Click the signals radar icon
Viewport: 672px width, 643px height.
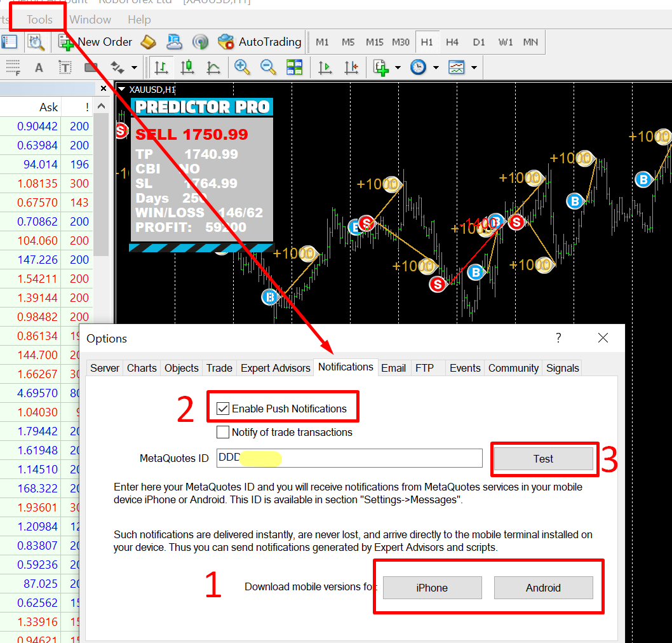pos(200,42)
